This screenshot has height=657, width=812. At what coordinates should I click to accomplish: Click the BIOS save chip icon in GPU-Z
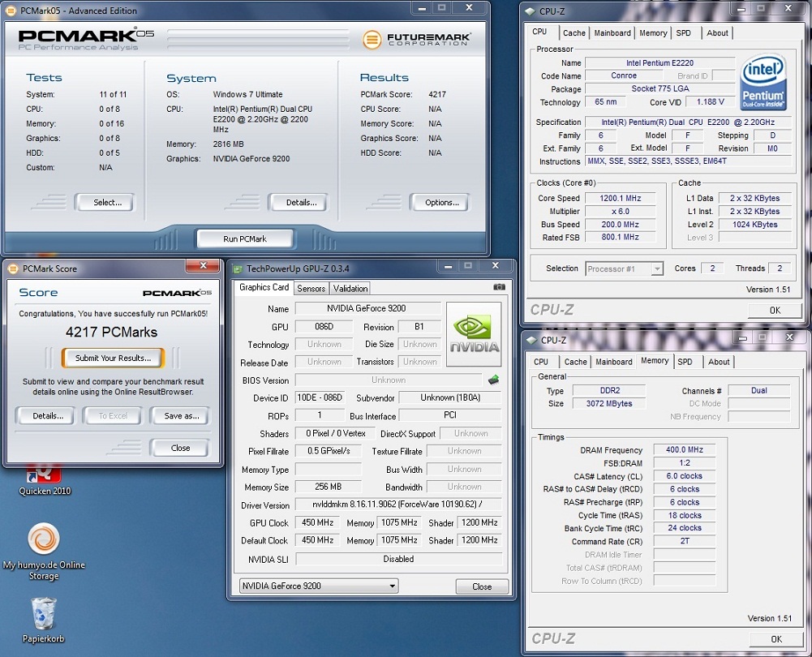[493, 380]
